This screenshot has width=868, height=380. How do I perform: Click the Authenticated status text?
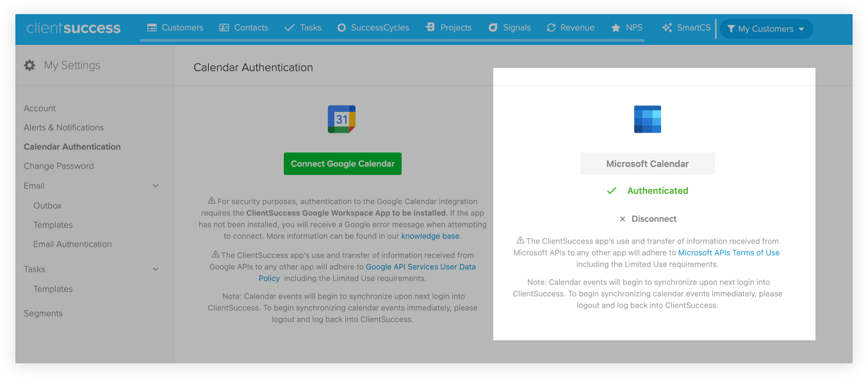(x=658, y=191)
